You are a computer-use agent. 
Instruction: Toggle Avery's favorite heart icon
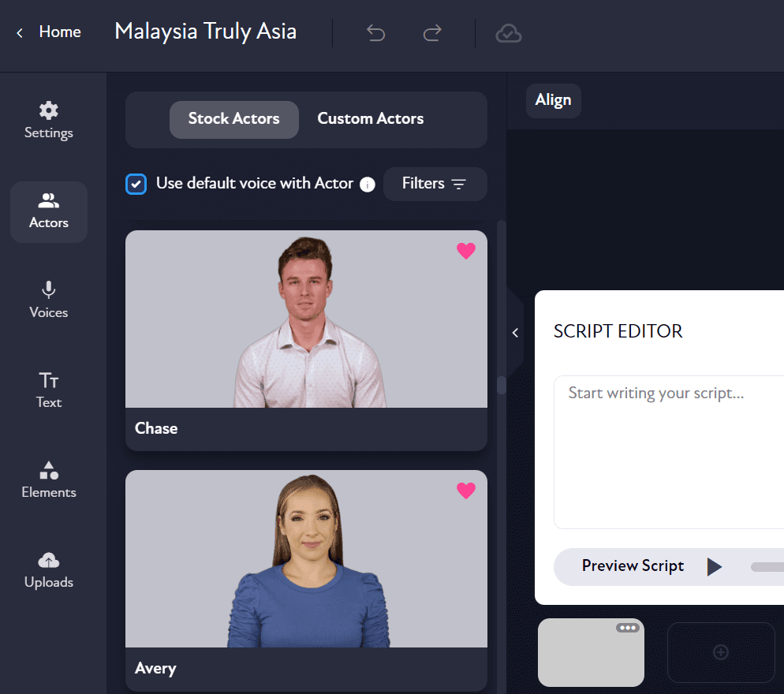[466, 491]
